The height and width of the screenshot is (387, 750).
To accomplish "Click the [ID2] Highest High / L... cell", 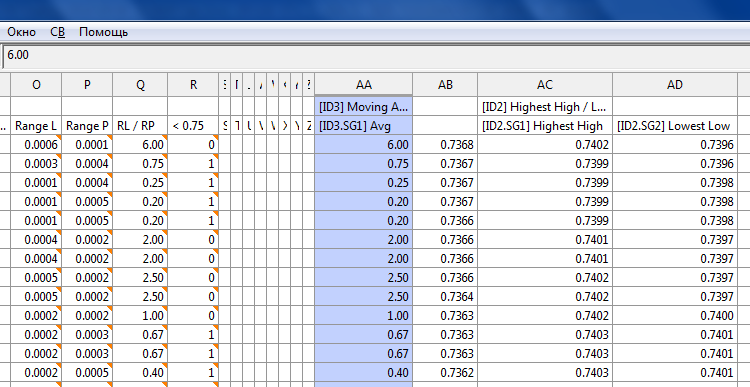I will pos(545,107).
